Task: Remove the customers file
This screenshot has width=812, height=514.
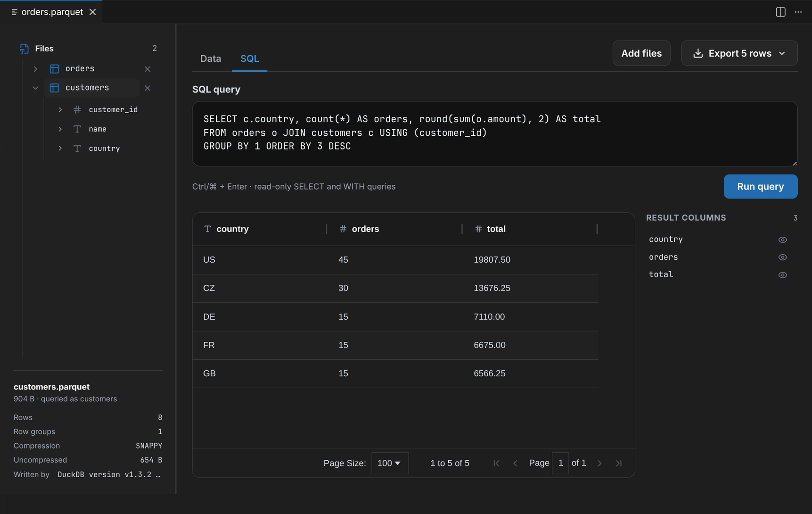Action: (x=148, y=88)
